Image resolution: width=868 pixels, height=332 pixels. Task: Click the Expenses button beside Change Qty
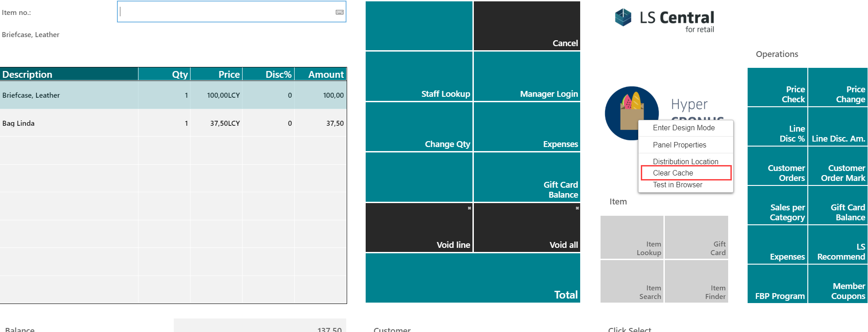pyautogui.click(x=527, y=127)
